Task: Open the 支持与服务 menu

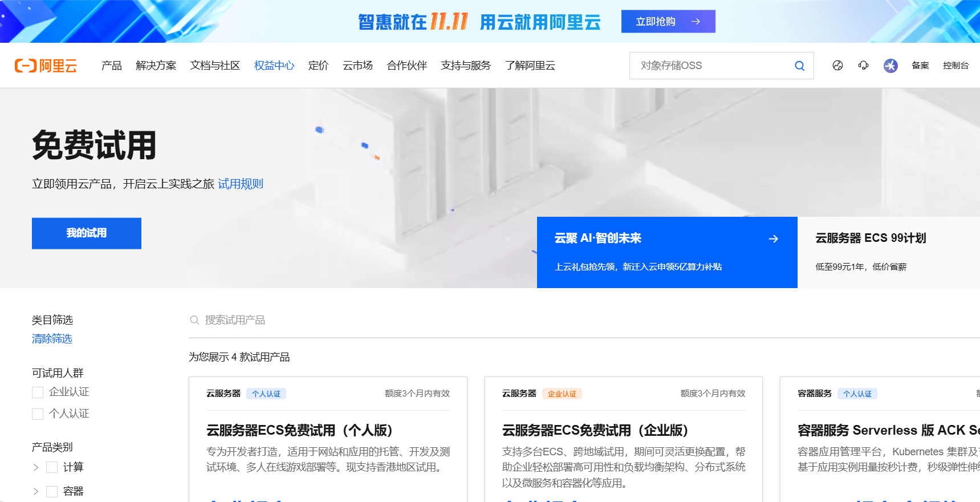Action: 466,66
